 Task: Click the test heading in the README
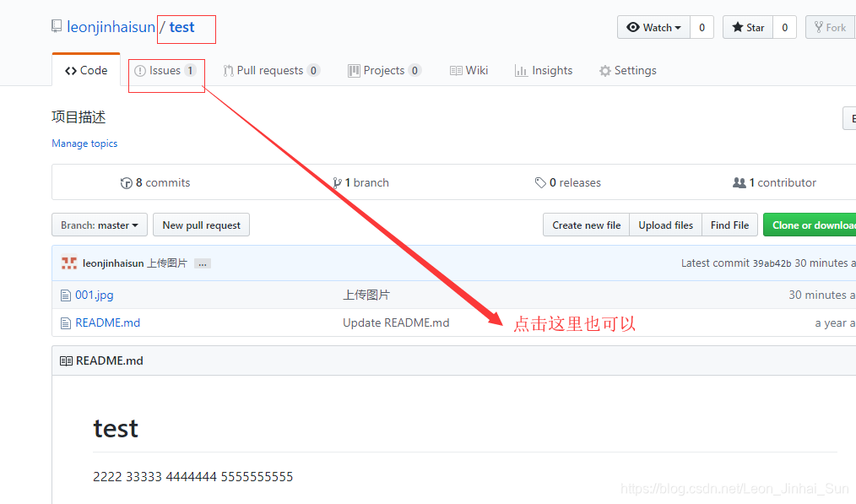(x=116, y=428)
